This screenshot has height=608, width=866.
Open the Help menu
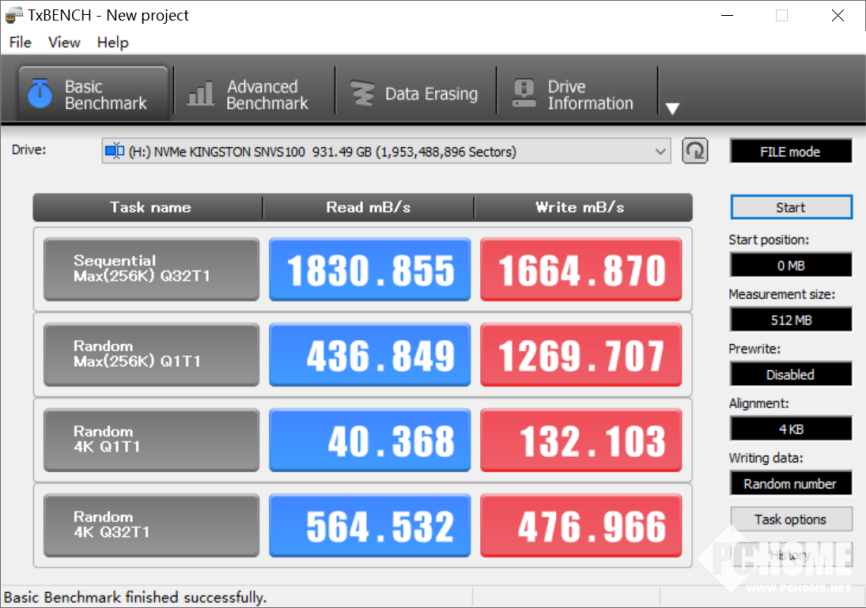(x=113, y=42)
